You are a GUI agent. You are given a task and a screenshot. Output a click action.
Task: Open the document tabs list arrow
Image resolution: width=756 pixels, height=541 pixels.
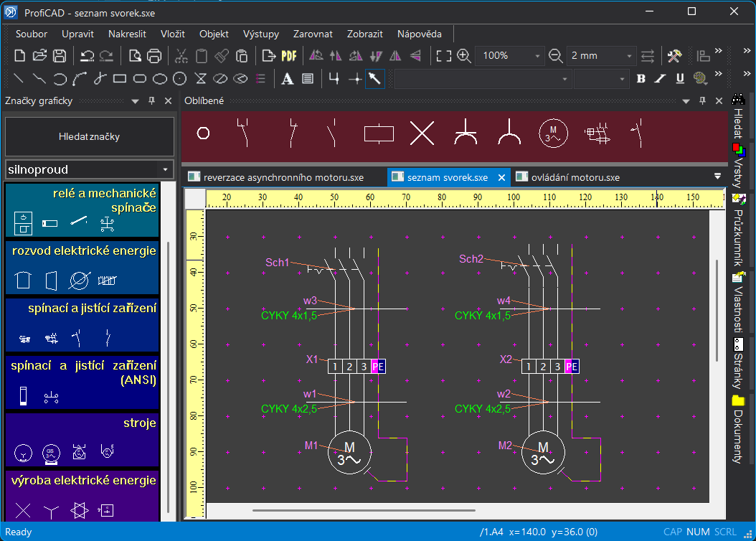pyautogui.click(x=717, y=177)
